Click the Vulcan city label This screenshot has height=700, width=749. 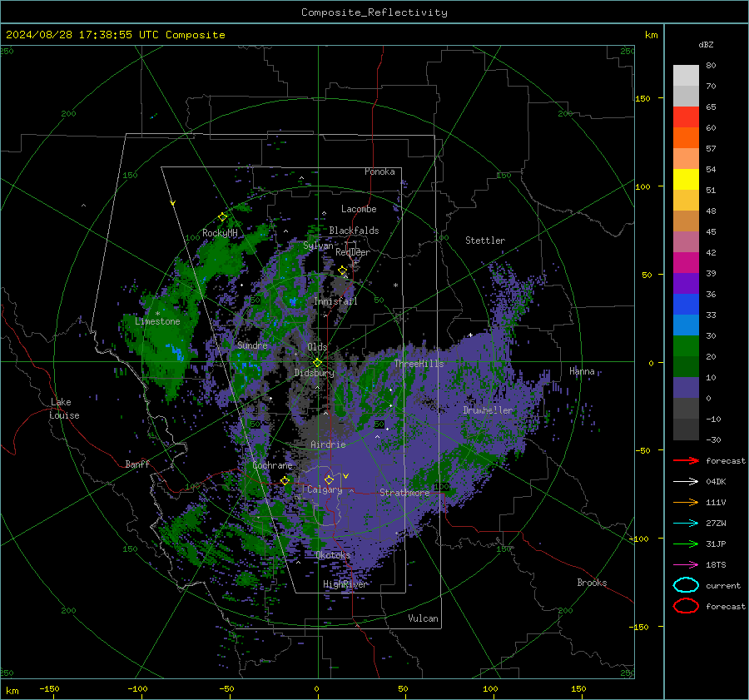point(424,618)
